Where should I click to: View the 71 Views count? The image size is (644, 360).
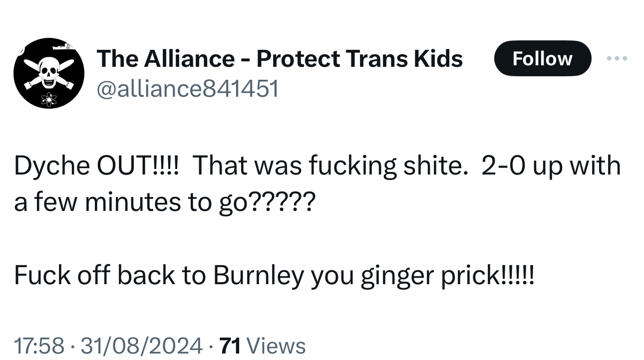pos(263,346)
